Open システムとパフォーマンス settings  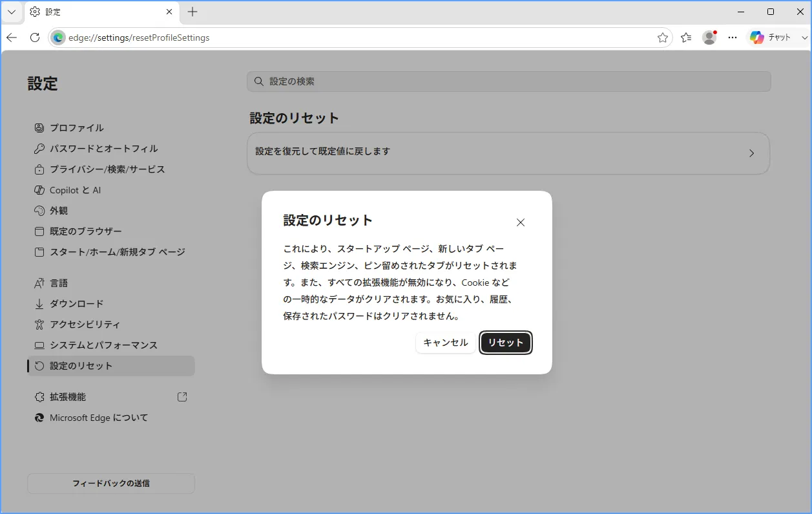point(111,345)
